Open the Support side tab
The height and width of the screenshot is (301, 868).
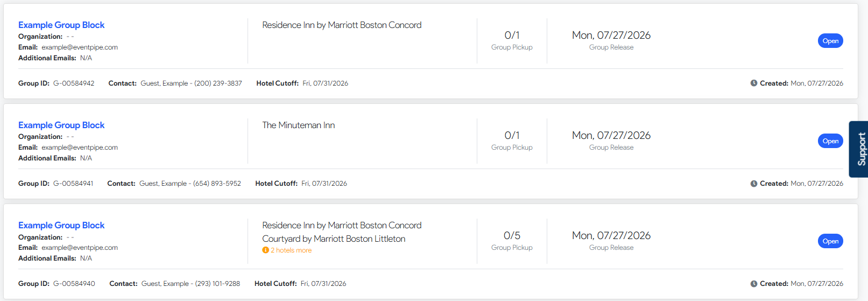click(x=859, y=149)
